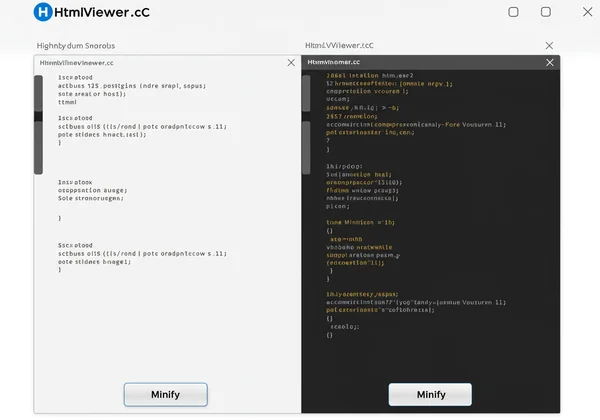Click the right window control square beside the close X
This screenshot has height=420, width=600.
546,12
